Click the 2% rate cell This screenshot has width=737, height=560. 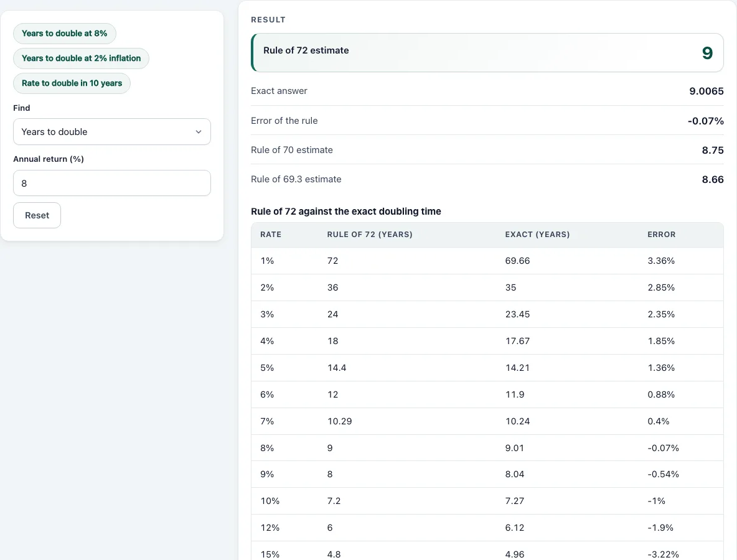[267, 287]
